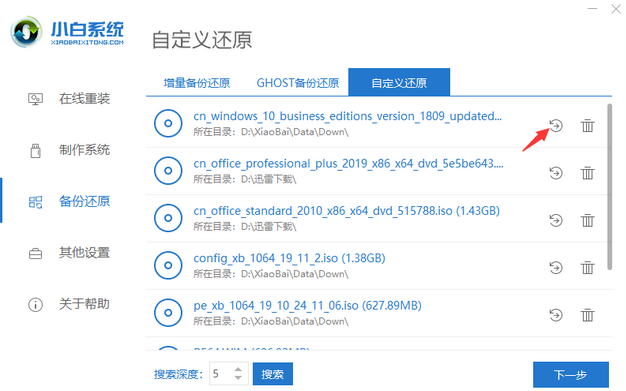Viewport: 626px width, 391px height.
Task: Click the 下一步 button
Action: click(x=571, y=375)
